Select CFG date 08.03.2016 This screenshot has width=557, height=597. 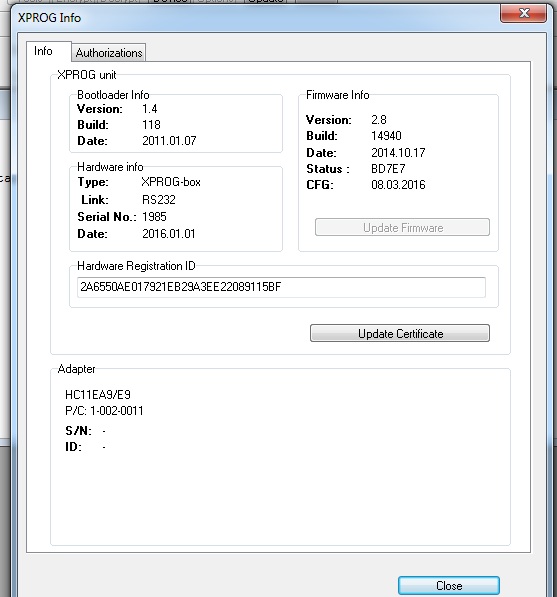(398, 185)
